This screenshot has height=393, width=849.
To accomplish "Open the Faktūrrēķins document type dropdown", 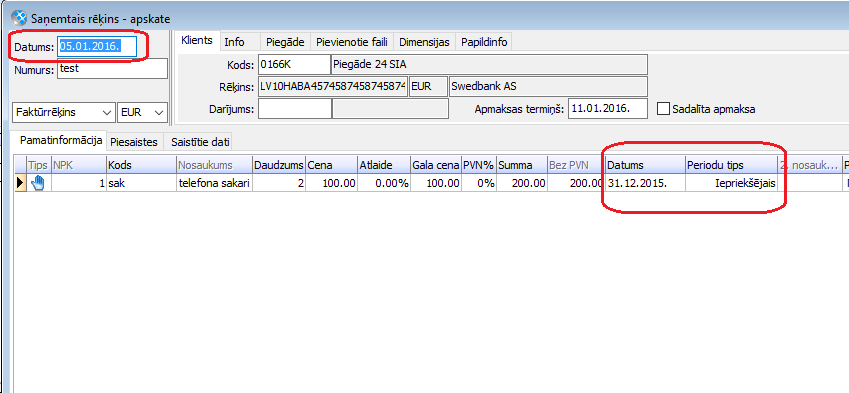I will pyautogui.click(x=63, y=113).
